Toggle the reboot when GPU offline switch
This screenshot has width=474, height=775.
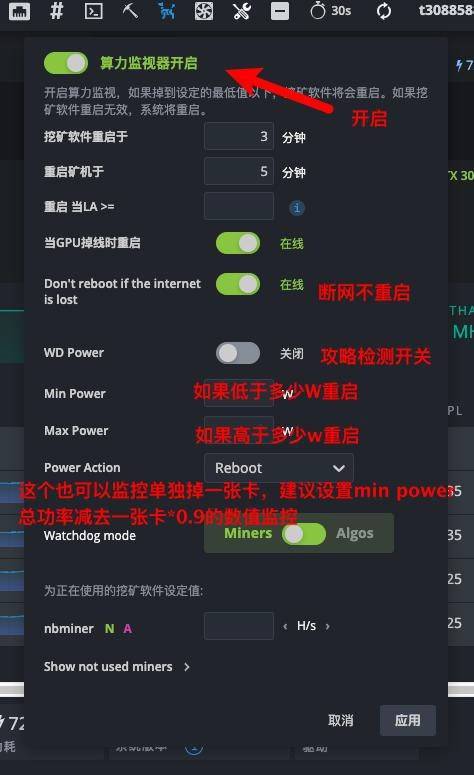(x=238, y=243)
